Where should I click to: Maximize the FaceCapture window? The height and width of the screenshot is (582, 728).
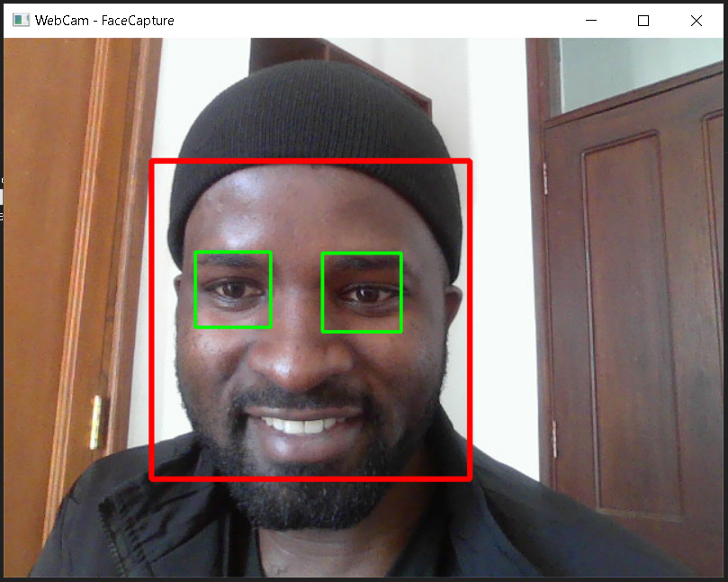tap(643, 20)
